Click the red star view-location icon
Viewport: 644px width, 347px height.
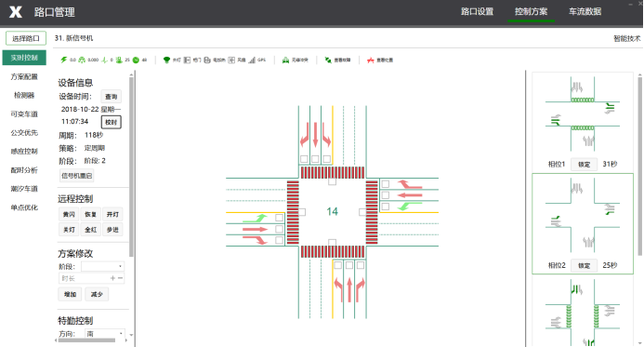(x=371, y=60)
